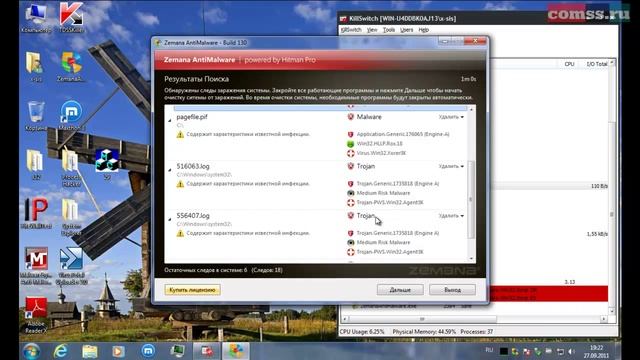Click the results list scroll-up arrow
This screenshot has height=360, width=640.
point(471,109)
